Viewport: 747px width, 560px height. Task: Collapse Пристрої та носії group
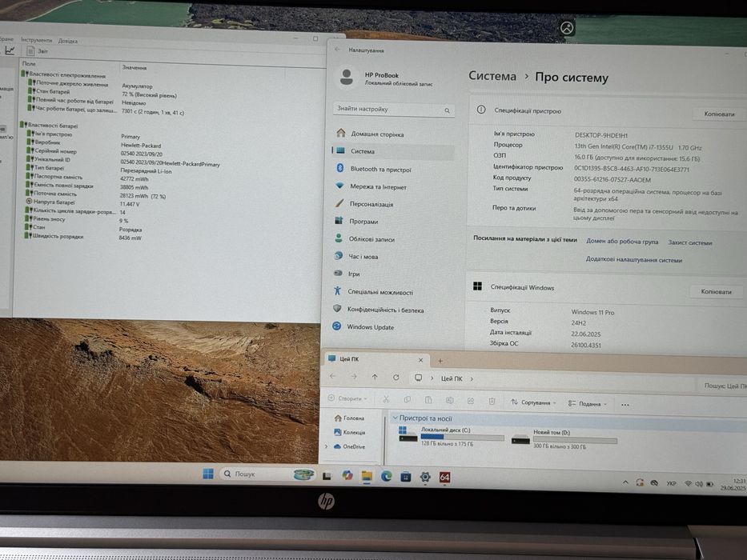click(x=395, y=418)
